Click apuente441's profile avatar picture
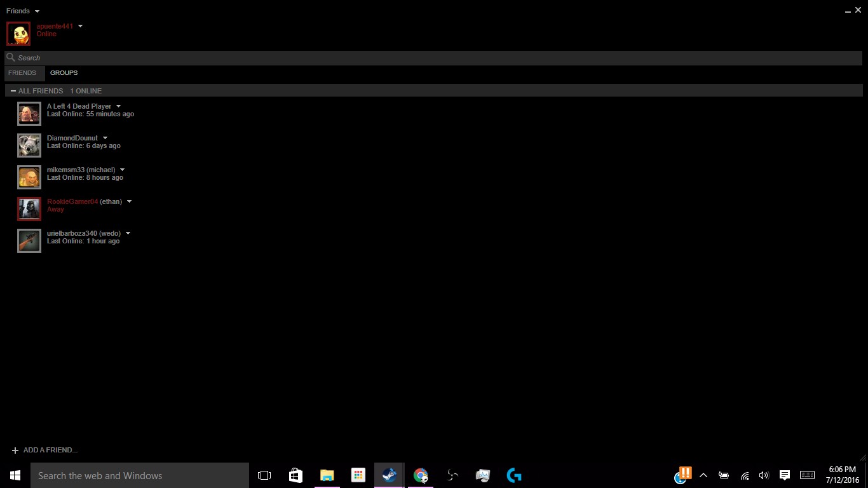Image resolution: width=868 pixels, height=488 pixels. [18, 33]
